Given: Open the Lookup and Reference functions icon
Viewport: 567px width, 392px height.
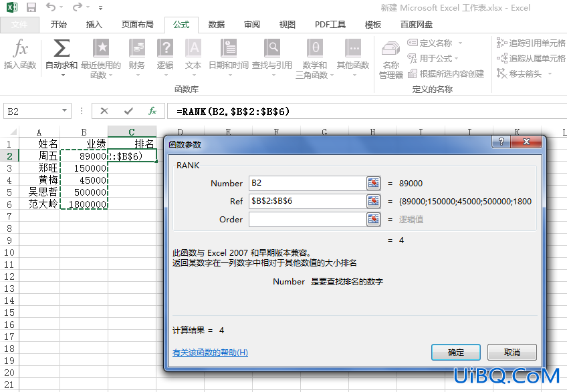Looking at the screenshot, I should click(272, 48).
